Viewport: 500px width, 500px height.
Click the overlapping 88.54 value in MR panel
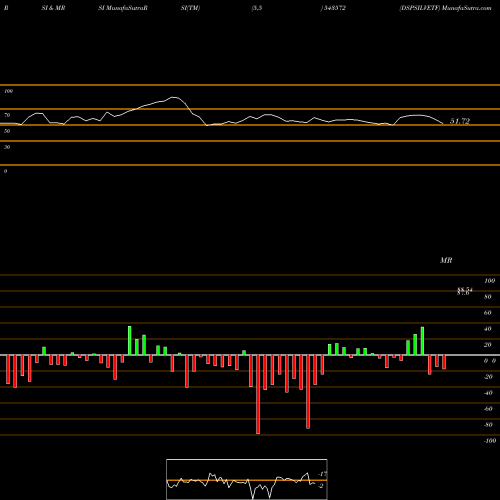(x=465, y=291)
